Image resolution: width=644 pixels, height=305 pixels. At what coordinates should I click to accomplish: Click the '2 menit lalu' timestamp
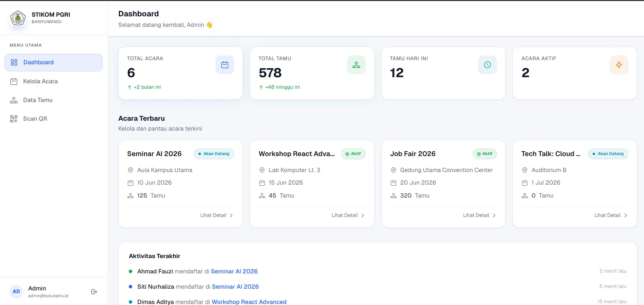(x=613, y=271)
